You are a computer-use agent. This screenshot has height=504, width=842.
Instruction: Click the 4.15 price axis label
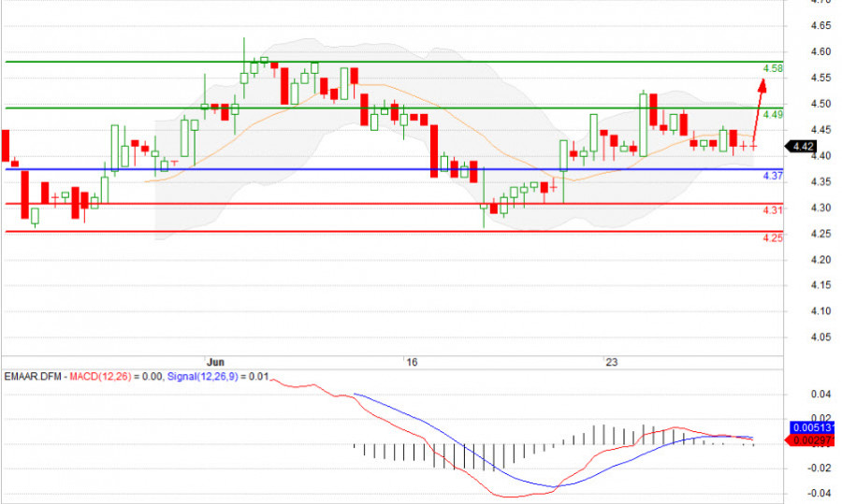[821, 285]
